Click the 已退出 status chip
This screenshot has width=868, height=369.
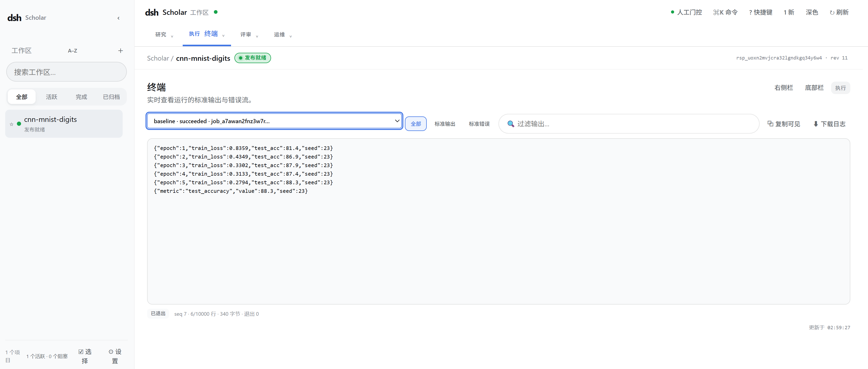(158, 313)
